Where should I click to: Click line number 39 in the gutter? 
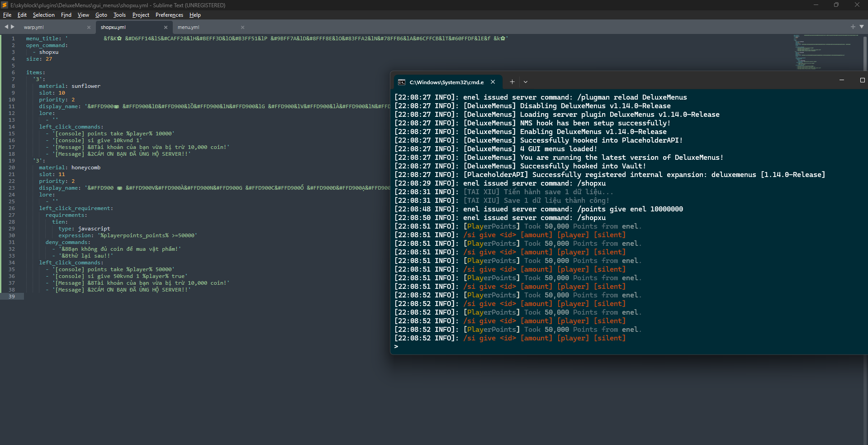pos(11,297)
